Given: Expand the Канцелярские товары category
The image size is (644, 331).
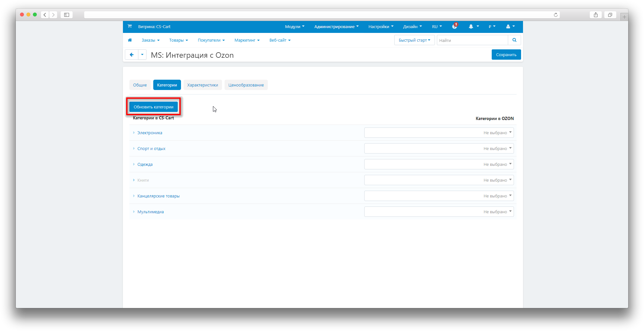Looking at the screenshot, I should [134, 196].
